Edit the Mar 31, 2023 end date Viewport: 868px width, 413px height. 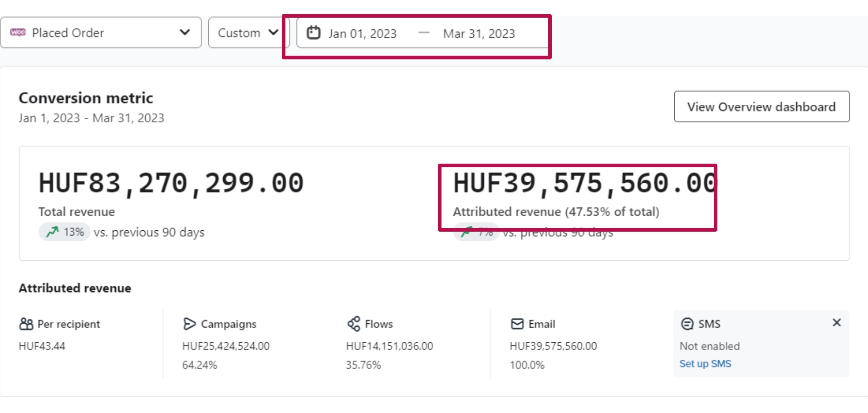pos(479,34)
